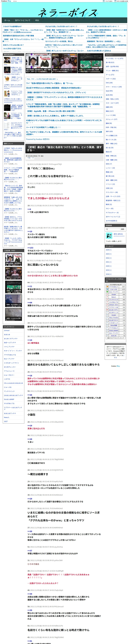Click the >>6 reply anchor in post 10

29,209
